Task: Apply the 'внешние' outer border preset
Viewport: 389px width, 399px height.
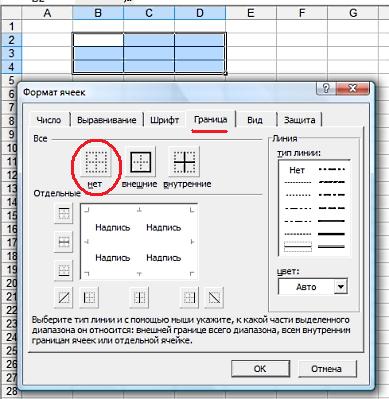Action: (140, 162)
